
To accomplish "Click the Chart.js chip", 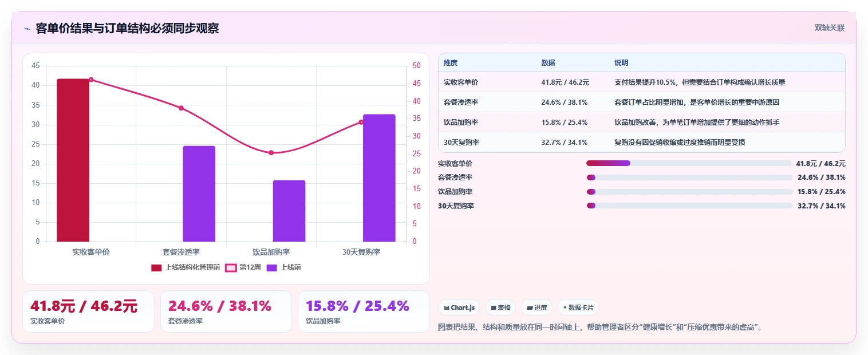I will (x=459, y=307).
